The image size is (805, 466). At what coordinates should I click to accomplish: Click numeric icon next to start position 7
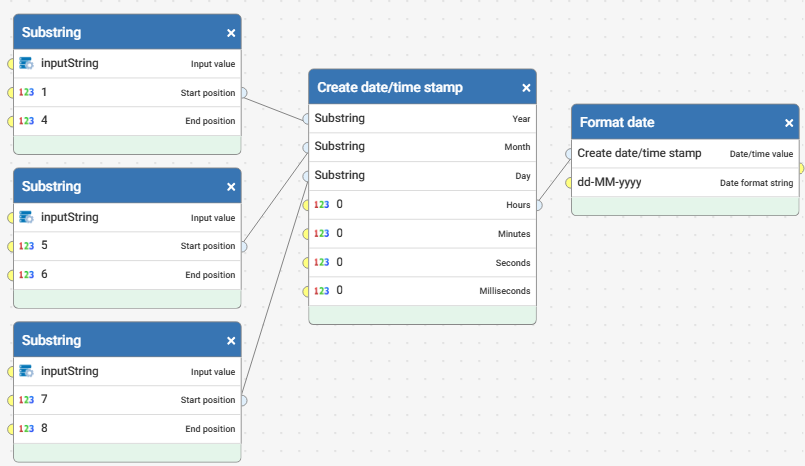pos(26,400)
